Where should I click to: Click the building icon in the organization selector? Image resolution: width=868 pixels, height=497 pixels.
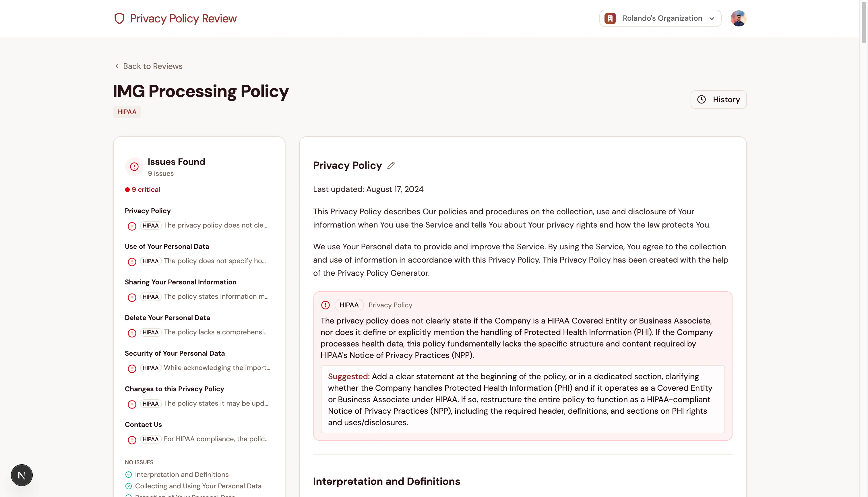[610, 18]
